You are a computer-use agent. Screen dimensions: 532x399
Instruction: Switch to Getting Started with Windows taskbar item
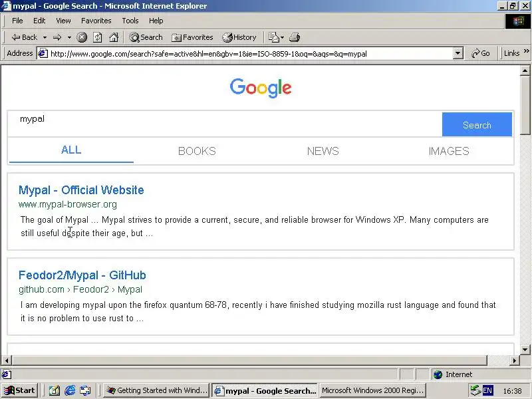point(156,390)
